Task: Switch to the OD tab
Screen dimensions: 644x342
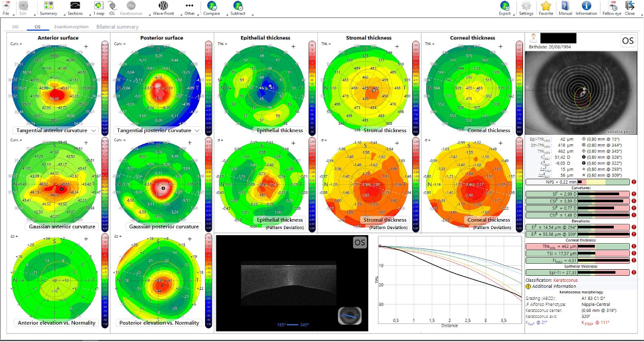Action: (x=15, y=27)
